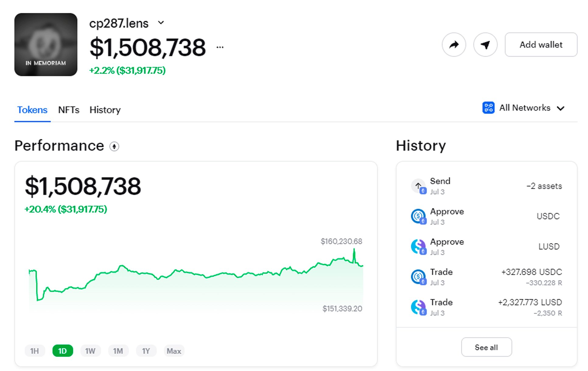The width and height of the screenshot is (588, 371).
Task: Click the See all button
Action: point(486,347)
